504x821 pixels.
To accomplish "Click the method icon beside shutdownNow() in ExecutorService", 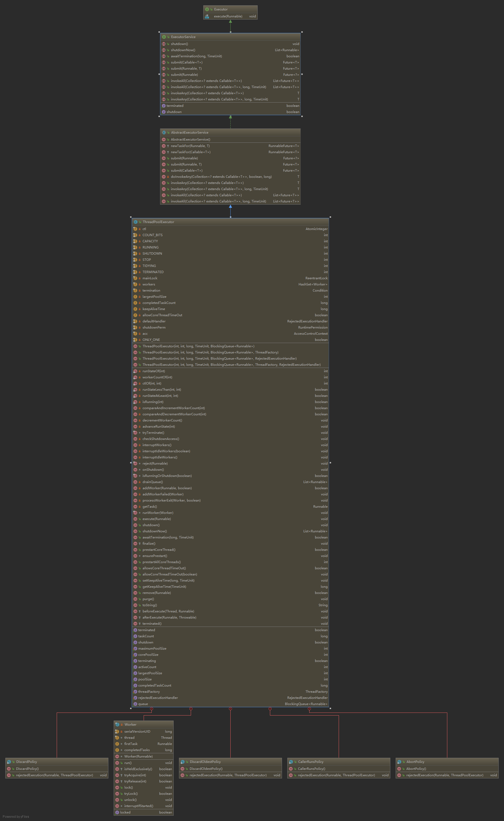I will (164, 50).
